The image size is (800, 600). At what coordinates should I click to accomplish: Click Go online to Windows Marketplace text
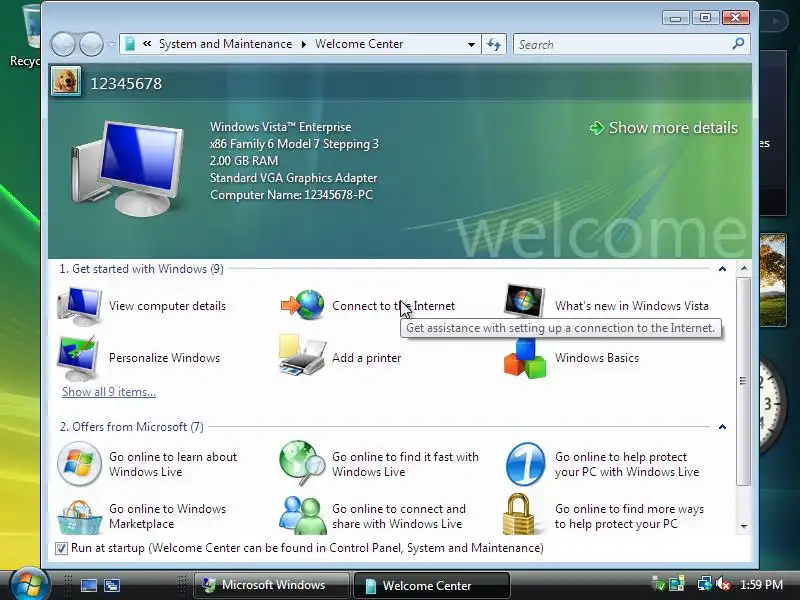[167, 516]
